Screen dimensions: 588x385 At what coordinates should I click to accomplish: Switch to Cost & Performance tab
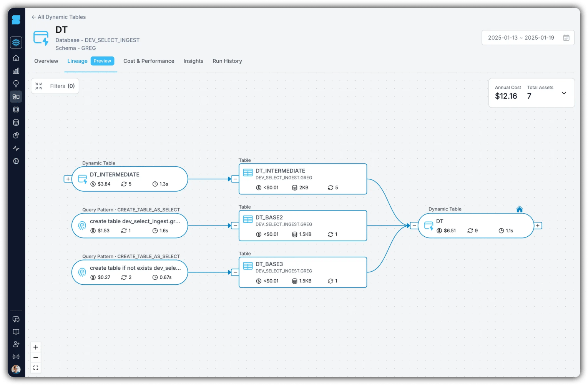pos(149,61)
